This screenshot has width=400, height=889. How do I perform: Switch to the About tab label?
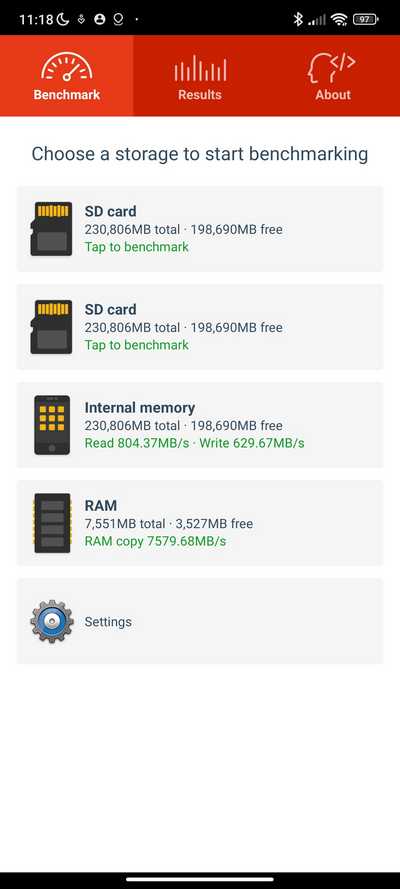point(333,95)
